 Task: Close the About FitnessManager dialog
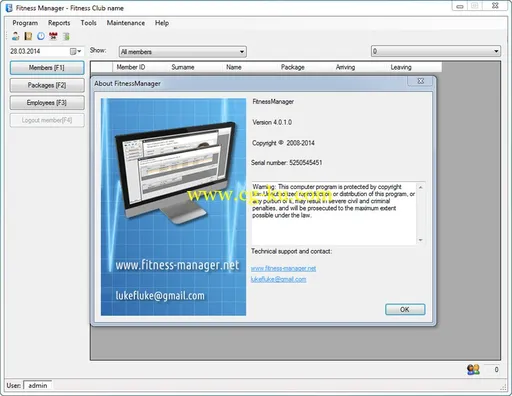click(421, 81)
